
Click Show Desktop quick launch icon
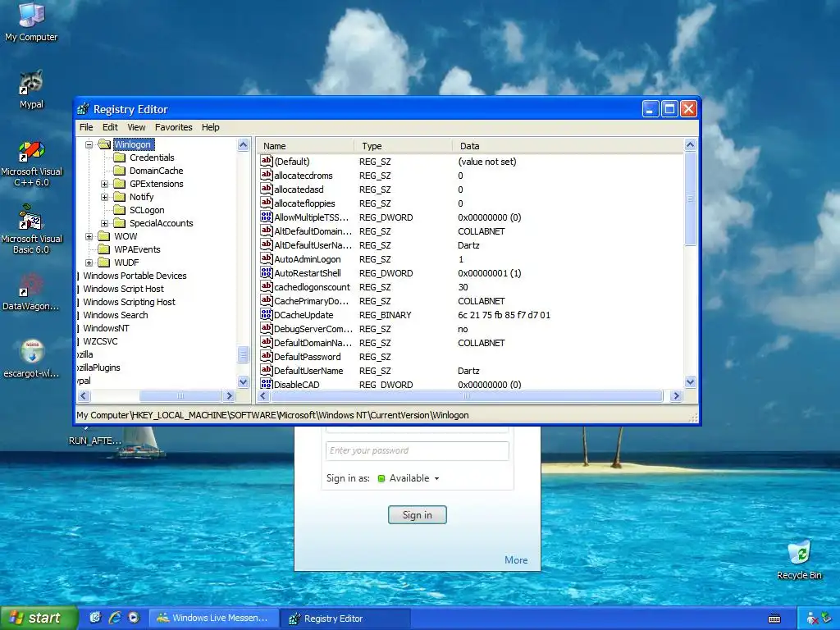(95, 618)
